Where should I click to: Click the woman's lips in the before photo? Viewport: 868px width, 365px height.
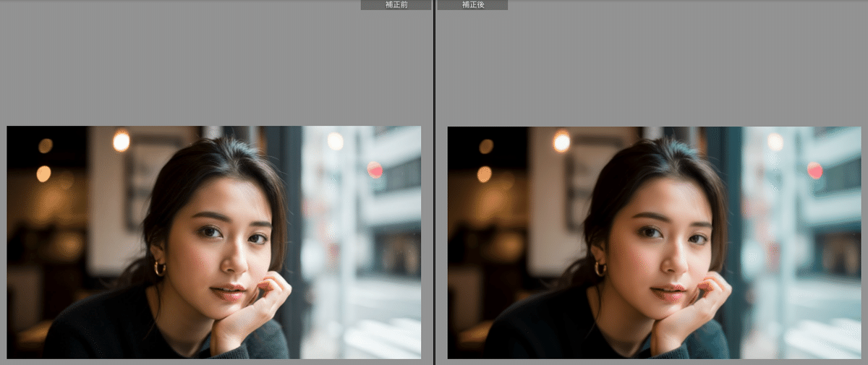228,293
